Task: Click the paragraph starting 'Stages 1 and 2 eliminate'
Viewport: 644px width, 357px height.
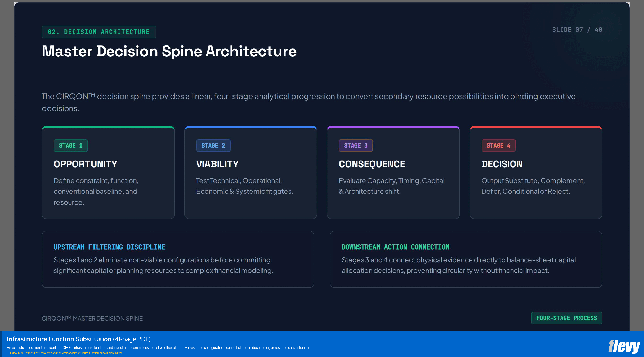Action: coord(163,265)
